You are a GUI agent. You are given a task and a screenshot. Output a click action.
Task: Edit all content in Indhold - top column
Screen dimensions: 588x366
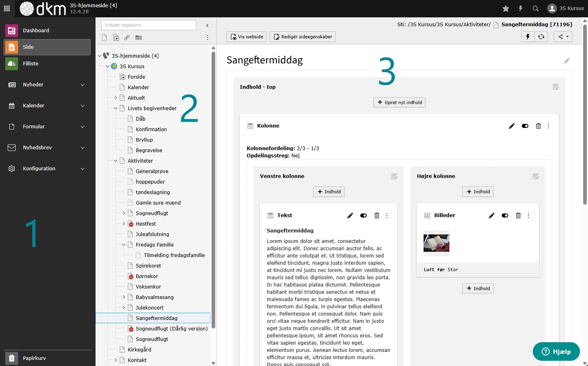(x=556, y=87)
